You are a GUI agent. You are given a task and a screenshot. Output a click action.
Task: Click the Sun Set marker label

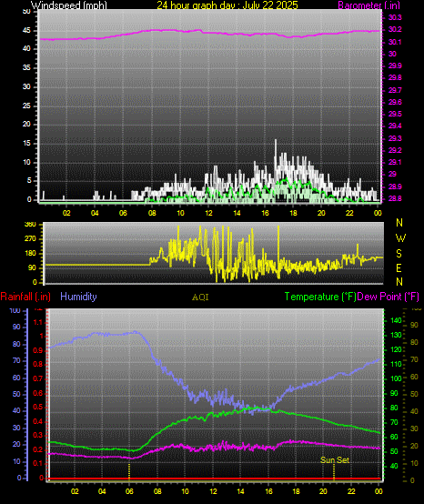(335, 460)
